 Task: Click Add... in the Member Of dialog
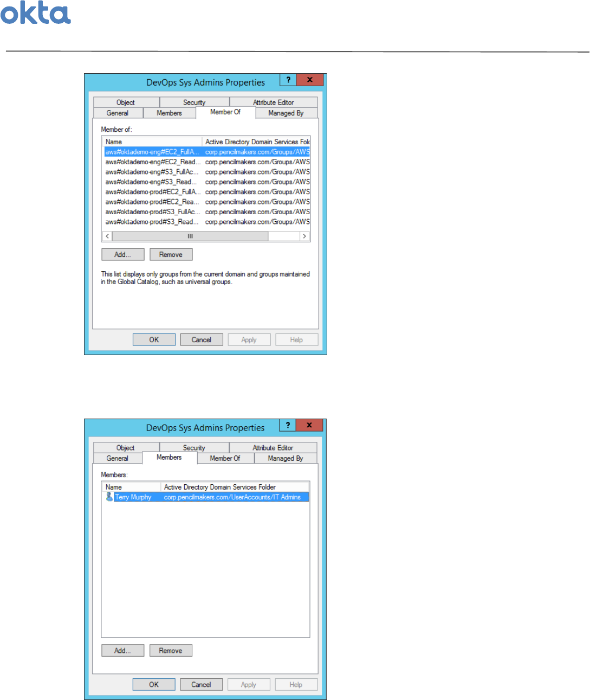click(123, 254)
